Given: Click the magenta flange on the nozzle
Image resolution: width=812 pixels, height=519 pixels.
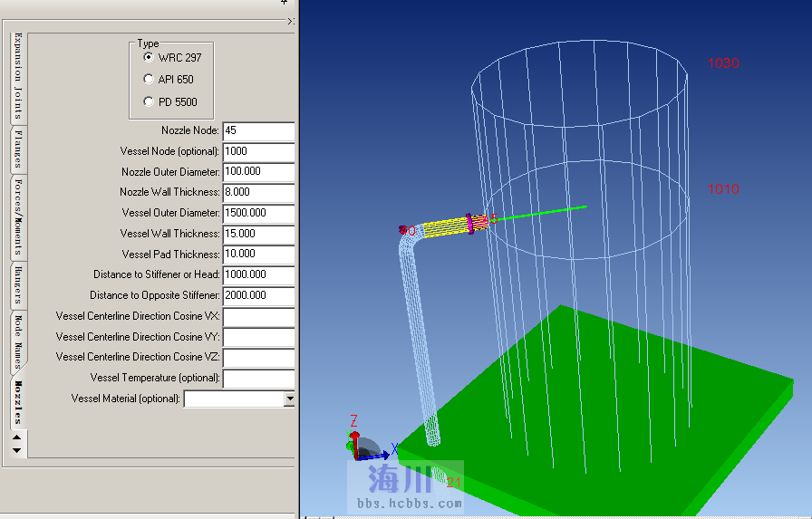Looking at the screenshot, I should (x=469, y=224).
